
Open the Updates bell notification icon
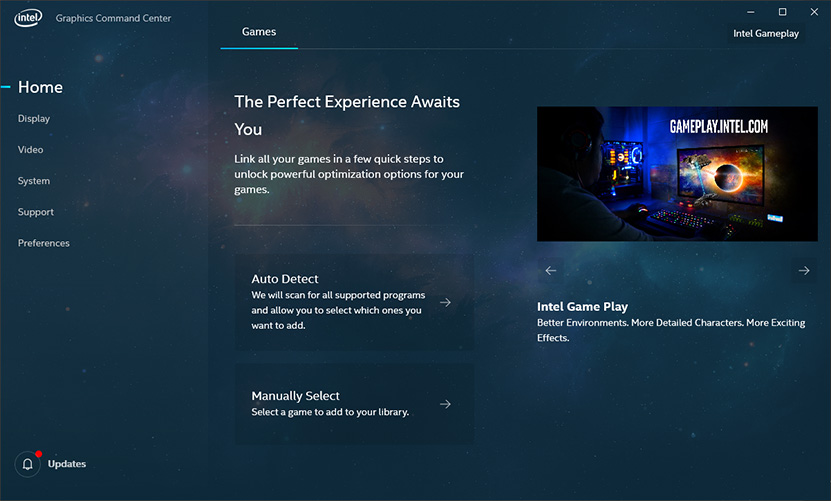28,464
